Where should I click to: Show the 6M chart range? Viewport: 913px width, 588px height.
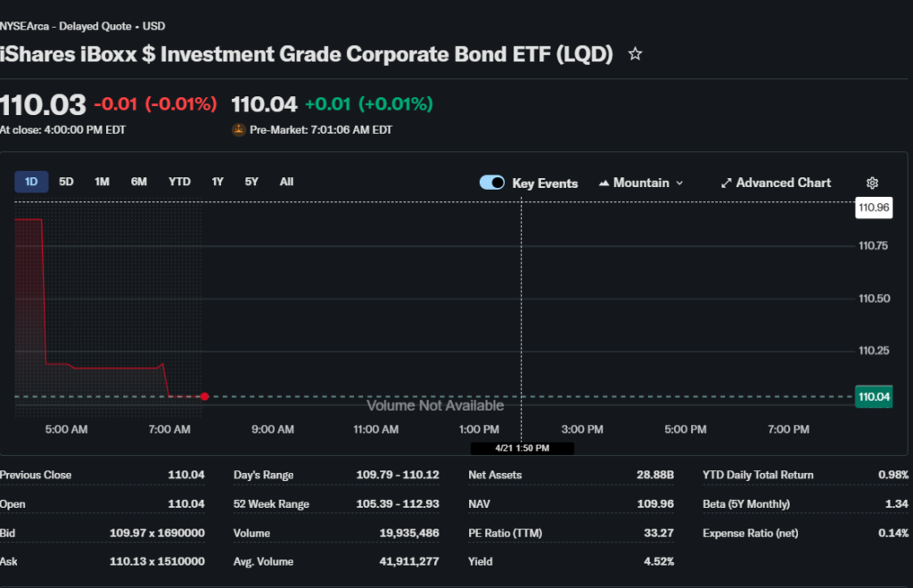point(139,182)
